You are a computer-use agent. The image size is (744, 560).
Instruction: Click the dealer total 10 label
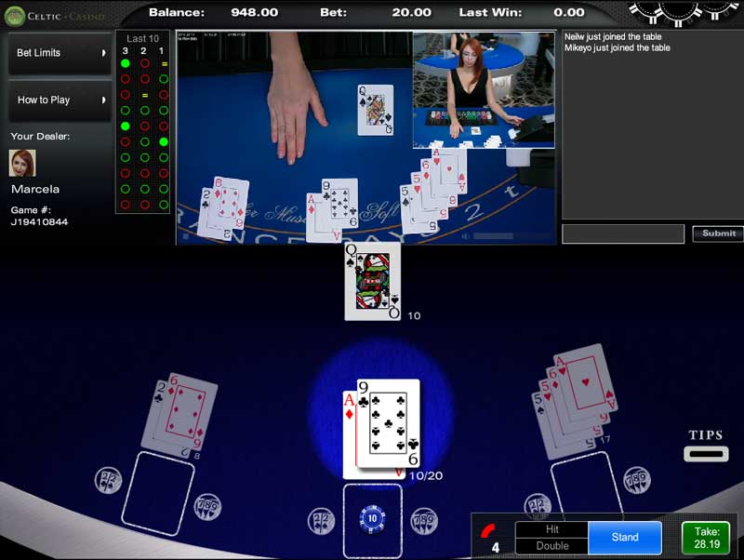(414, 315)
